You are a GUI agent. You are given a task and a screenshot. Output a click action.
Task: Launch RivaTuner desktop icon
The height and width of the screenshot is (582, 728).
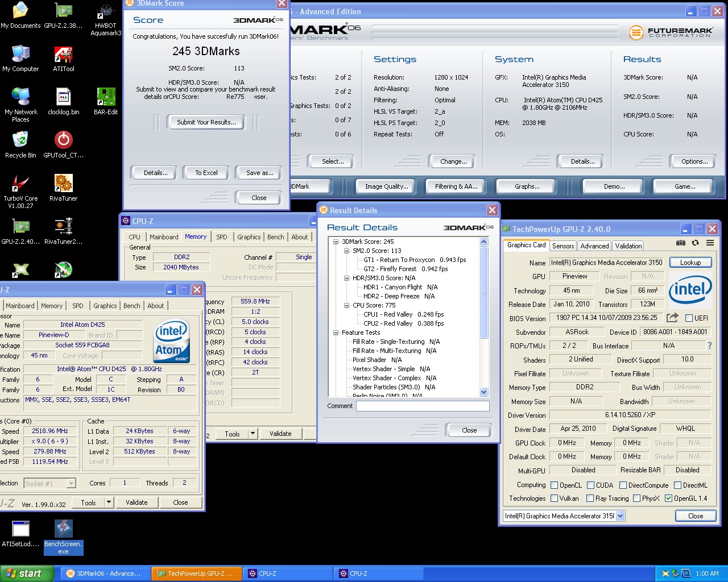tap(63, 188)
